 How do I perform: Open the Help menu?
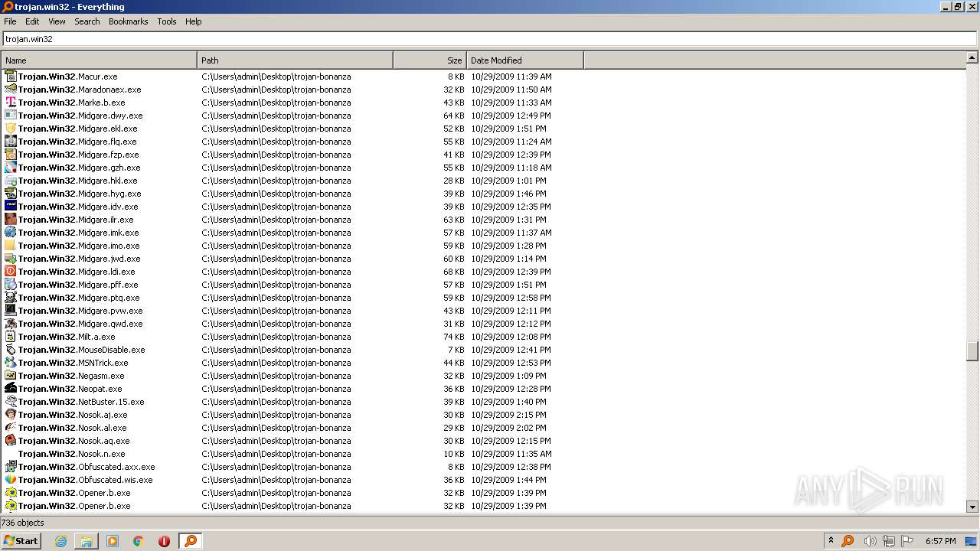click(x=194, y=21)
